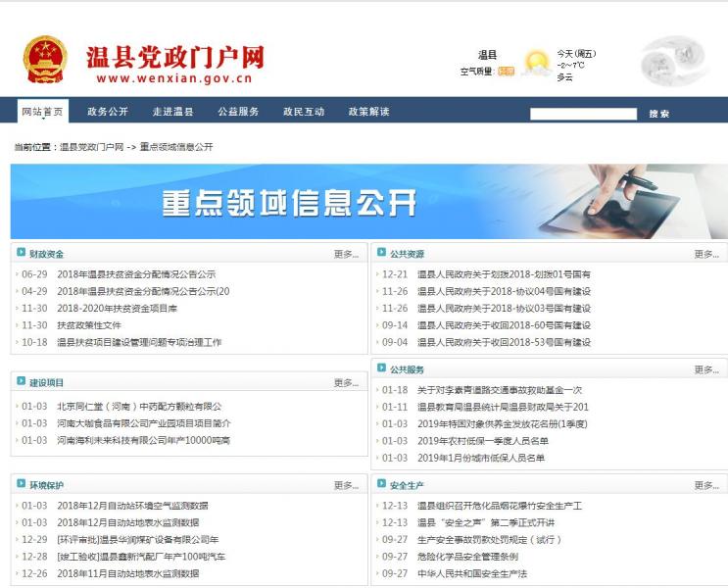Select the 网站首页 navigation tab

click(42, 112)
